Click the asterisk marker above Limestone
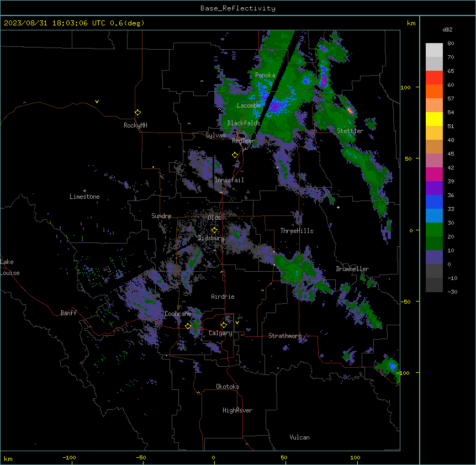Viewport: 476px width, 465px height. [84, 191]
